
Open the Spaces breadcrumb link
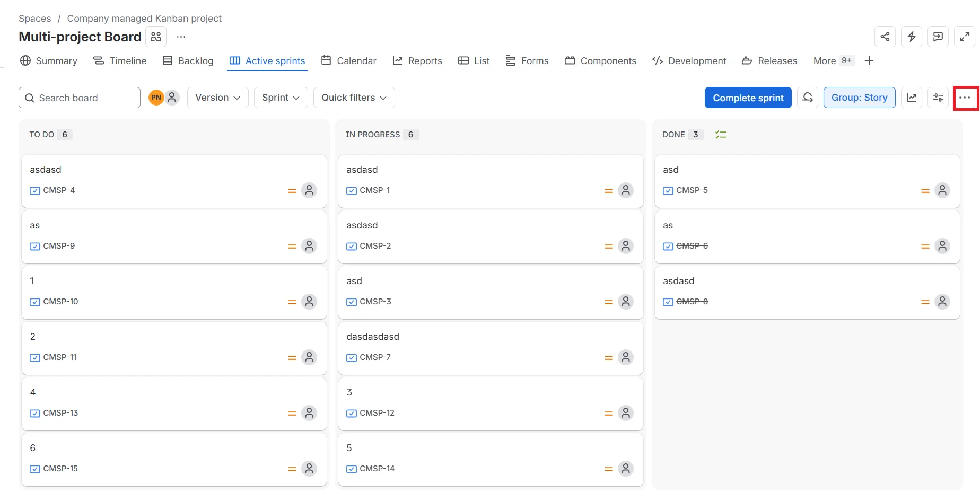35,19
